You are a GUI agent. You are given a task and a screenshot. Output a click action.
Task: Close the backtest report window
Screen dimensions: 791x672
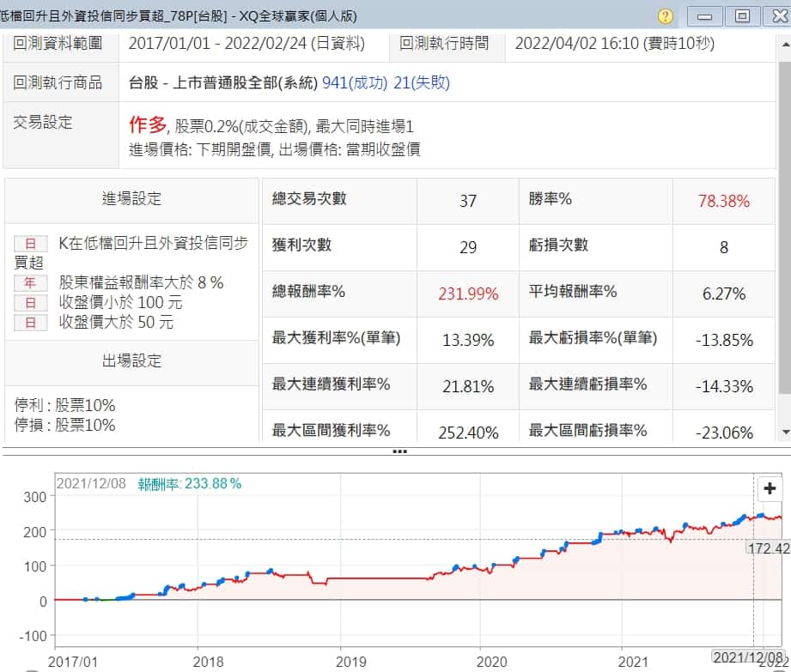[776, 16]
